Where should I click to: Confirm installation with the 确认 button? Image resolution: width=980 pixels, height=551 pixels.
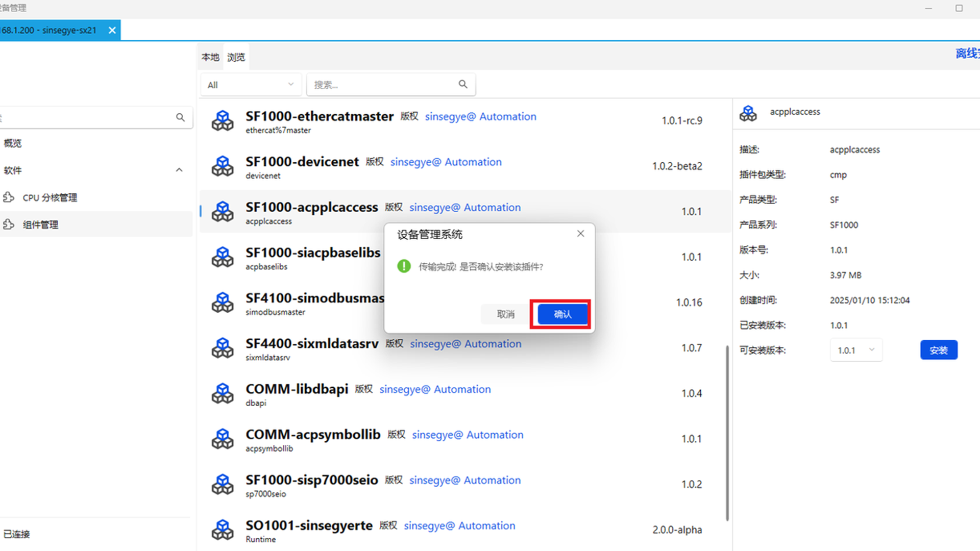pos(562,314)
